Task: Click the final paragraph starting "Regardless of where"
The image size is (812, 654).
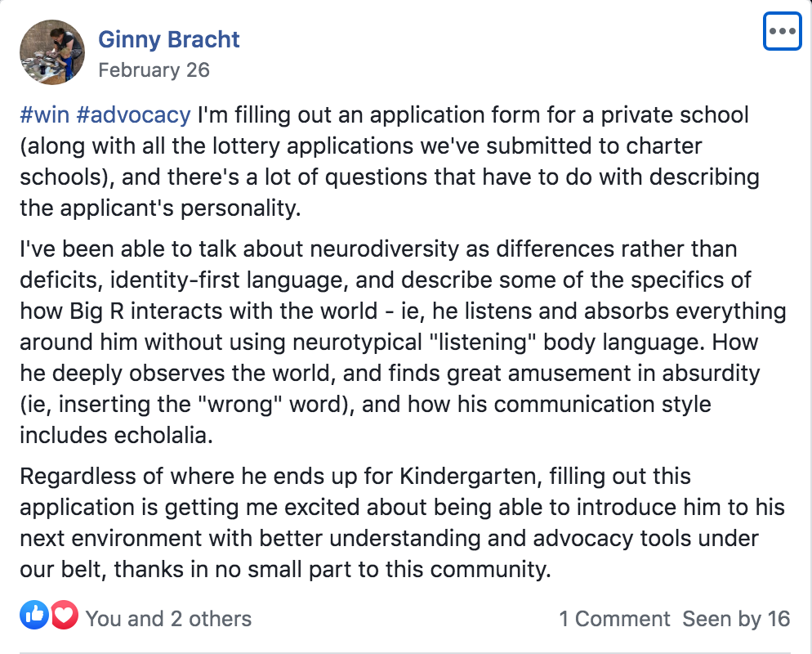Action: tap(403, 522)
